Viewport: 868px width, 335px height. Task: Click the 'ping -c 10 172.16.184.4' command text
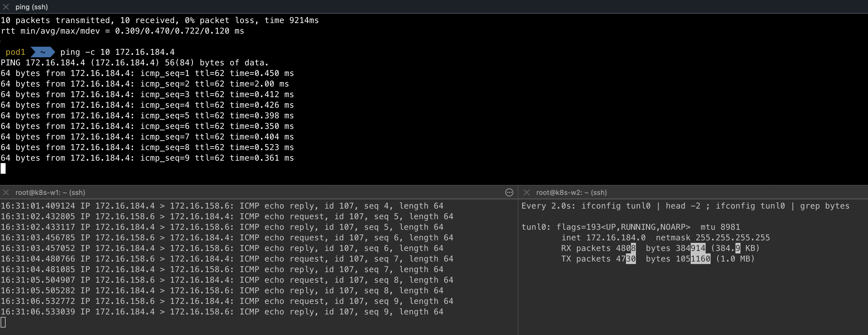point(117,52)
